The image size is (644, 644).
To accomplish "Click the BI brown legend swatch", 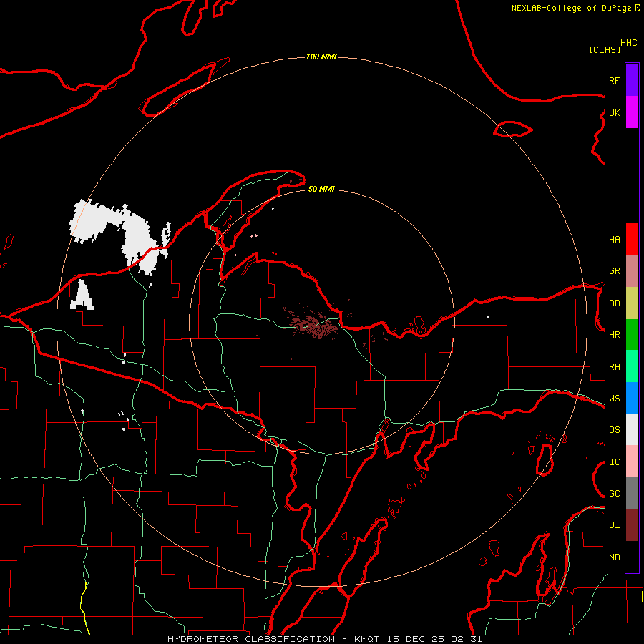I will click(x=632, y=525).
